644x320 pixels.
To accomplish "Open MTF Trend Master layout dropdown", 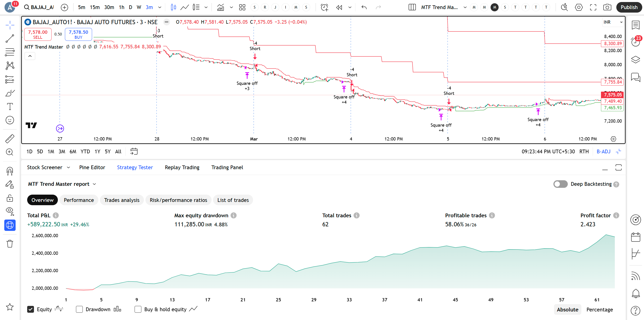I will click(x=465, y=7).
